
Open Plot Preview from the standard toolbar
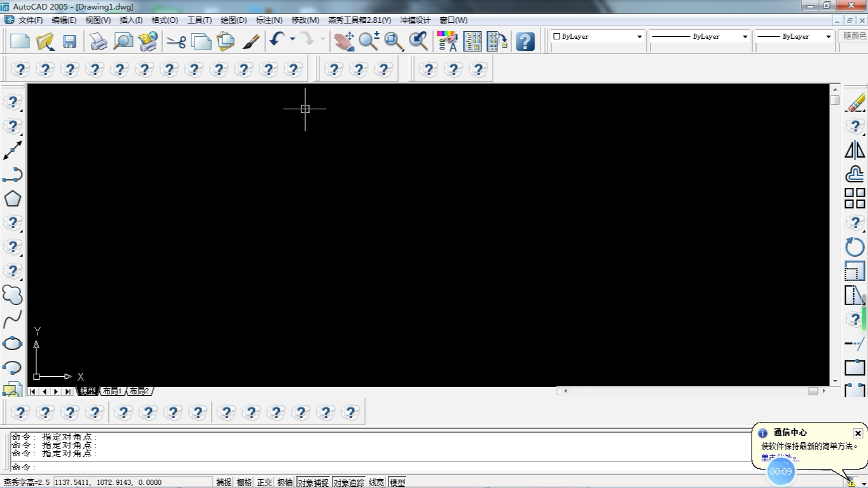tap(123, 41)
